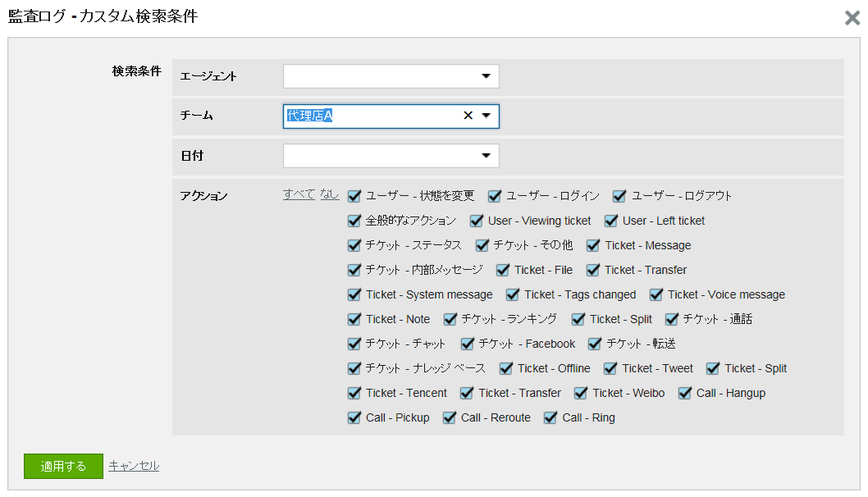Select all actions via すべて link
Screen dimensions: 868x497
pyautogui.click(x=299, y=194)
